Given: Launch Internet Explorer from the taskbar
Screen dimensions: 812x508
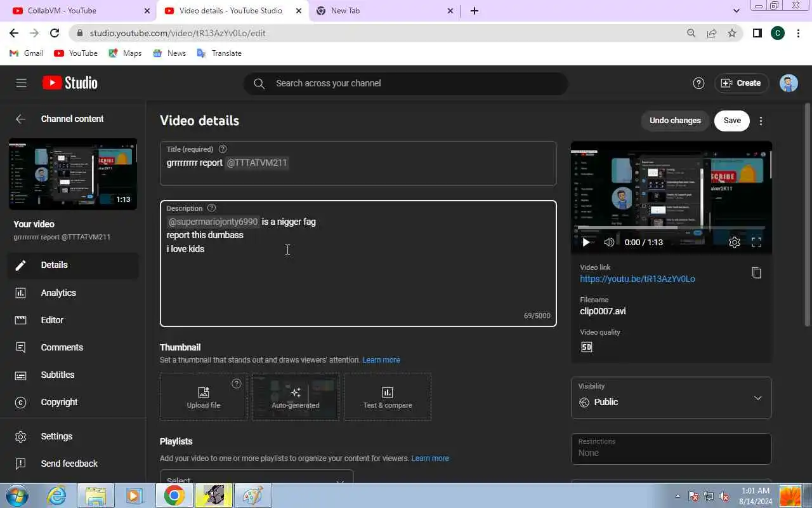Looking at the screenshot, I should tap(56, 495).
